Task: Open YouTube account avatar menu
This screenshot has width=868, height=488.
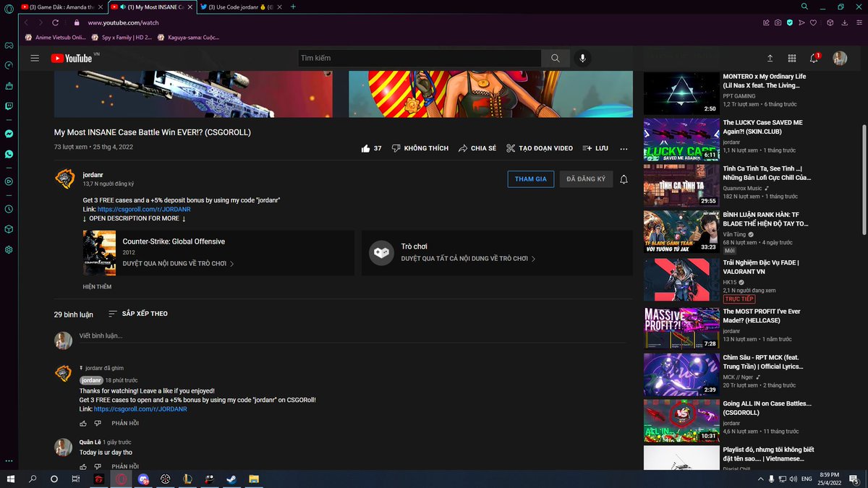Action: pyautogui.click(x=840, y=58)
